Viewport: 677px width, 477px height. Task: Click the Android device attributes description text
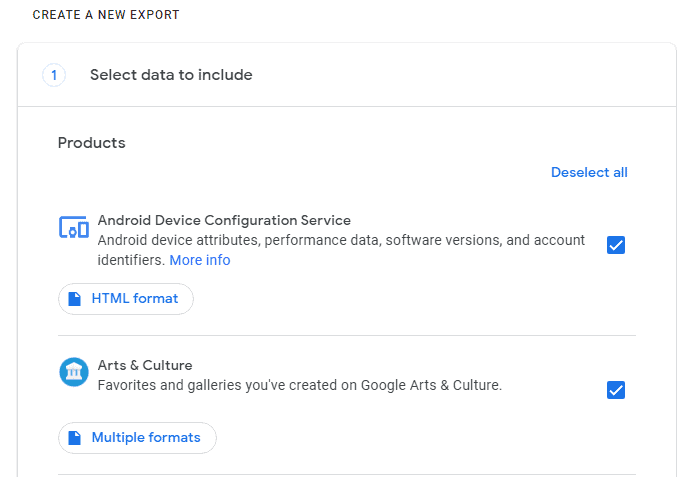[x=340, y=241]
